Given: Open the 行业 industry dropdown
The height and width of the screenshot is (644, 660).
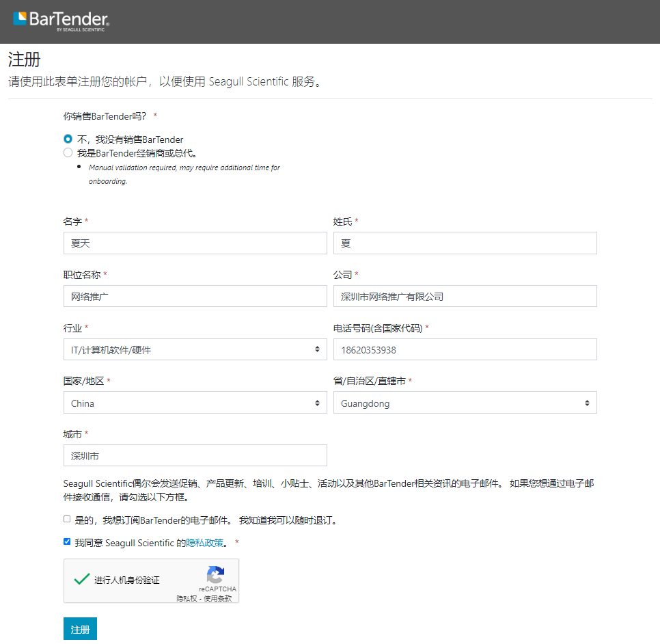Looking at the screenshot, I should [195, 349].
